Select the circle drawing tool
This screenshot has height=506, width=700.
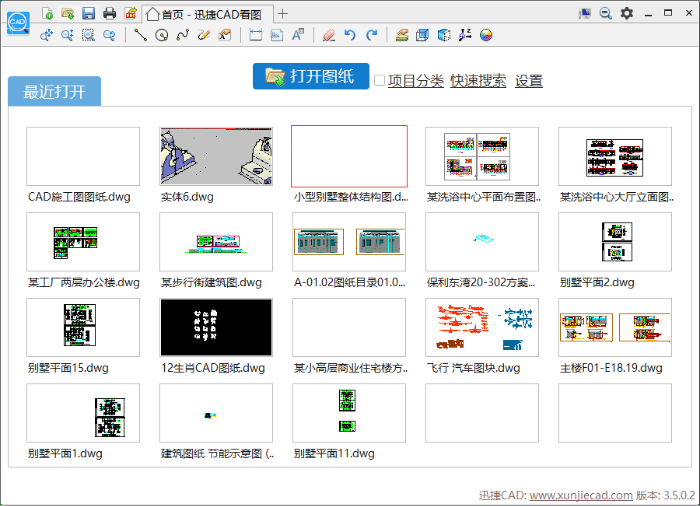(162, 35)
